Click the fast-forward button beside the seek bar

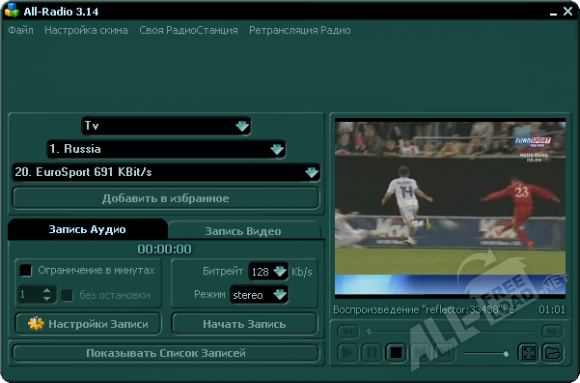(552, 331)
